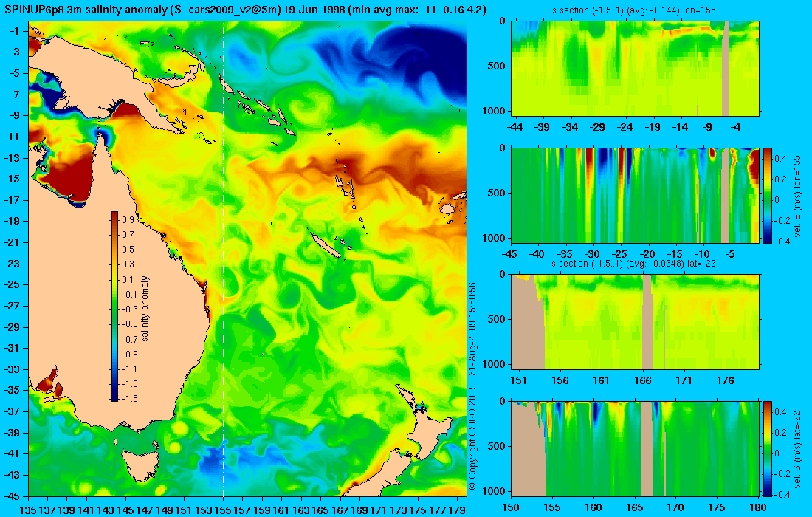Click the '143' longitude tick on the main map

click(106, 510)
